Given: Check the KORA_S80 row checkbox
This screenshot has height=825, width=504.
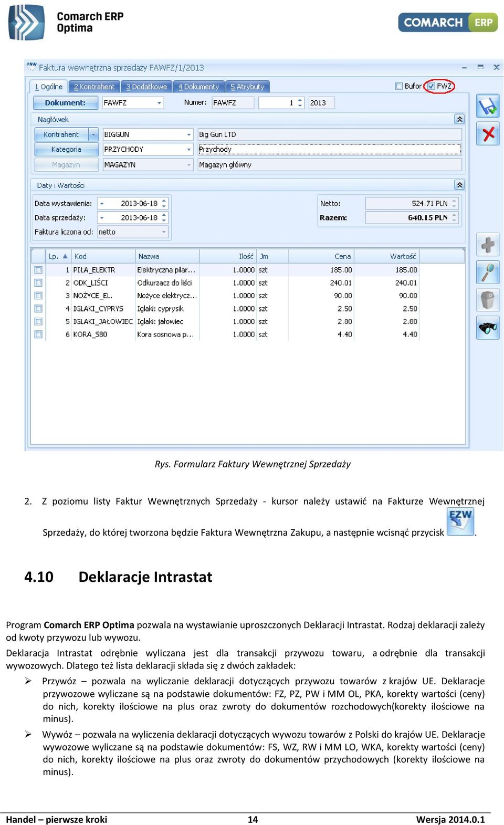Looking at the screenshot, I should tap(38, 335).
